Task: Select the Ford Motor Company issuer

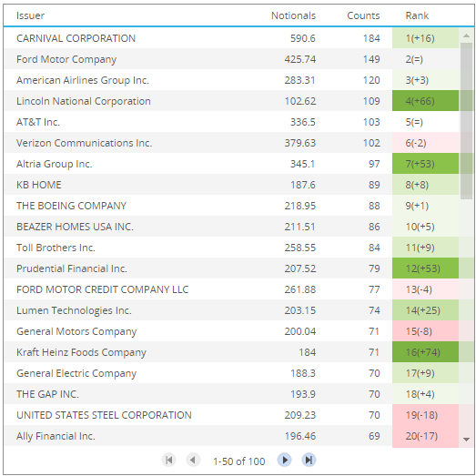Action: tap(66, 59)
